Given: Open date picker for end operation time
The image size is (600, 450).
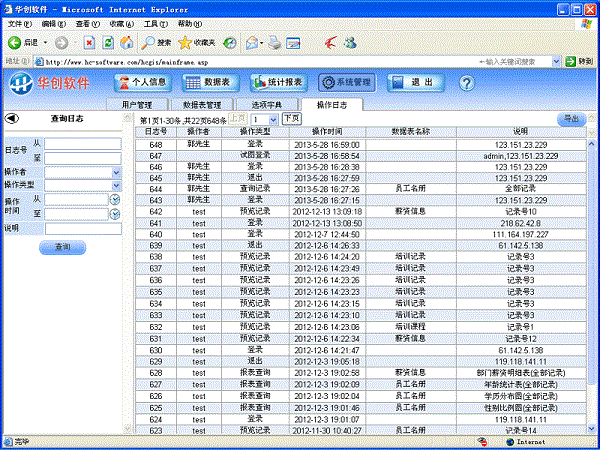Looking at the screenshot, I should pyautogui.click(x=115, y=213).
